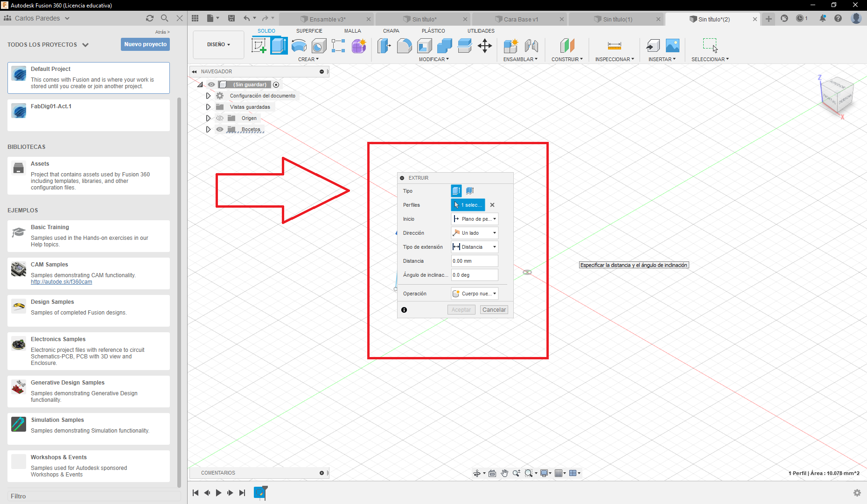Click the ViewCube orientation cube

(x=838, y=96)
